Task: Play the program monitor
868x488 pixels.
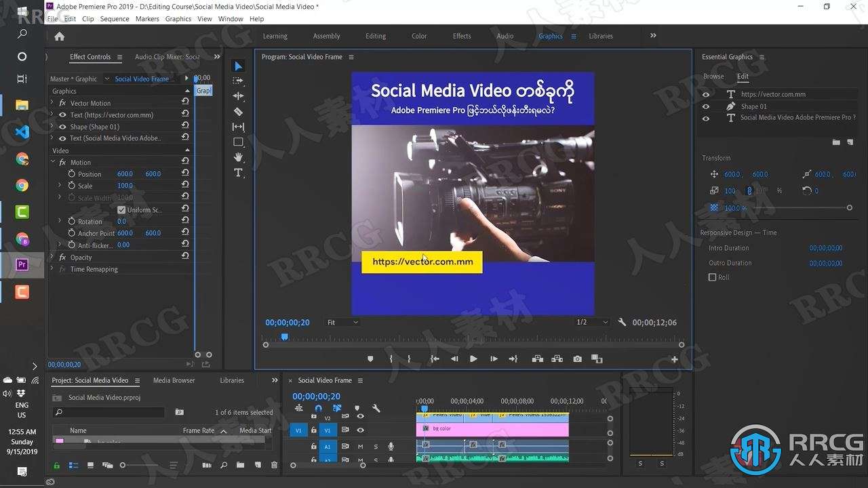Action: 473,359
